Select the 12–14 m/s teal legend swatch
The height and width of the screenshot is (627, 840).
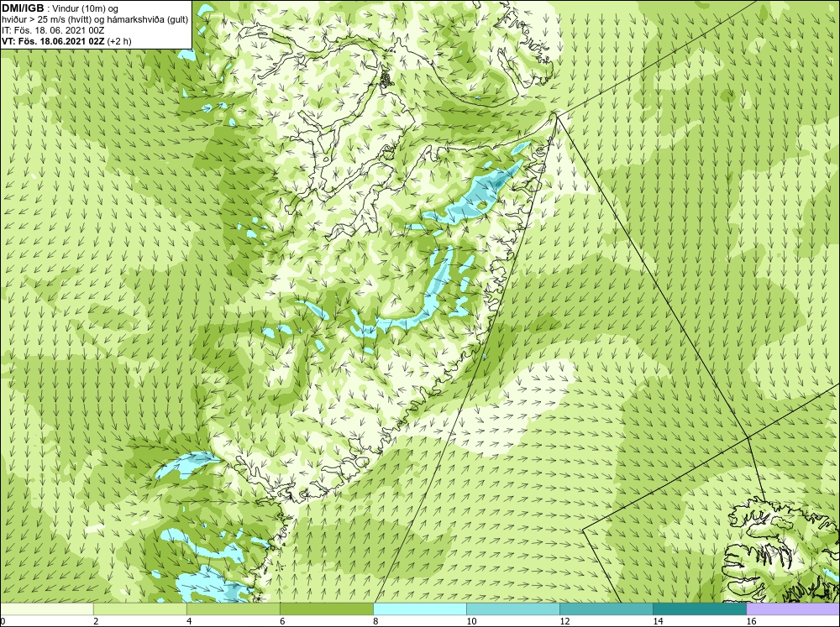click(606, 609)
